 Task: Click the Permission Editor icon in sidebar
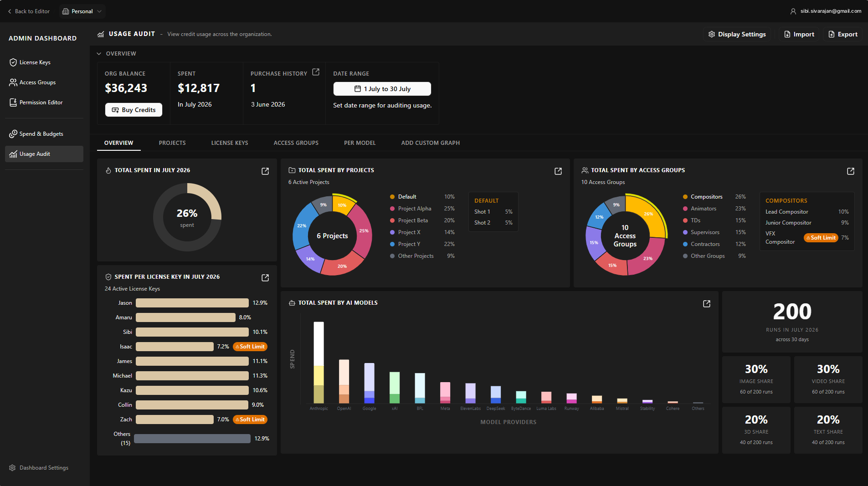[13, 102]
